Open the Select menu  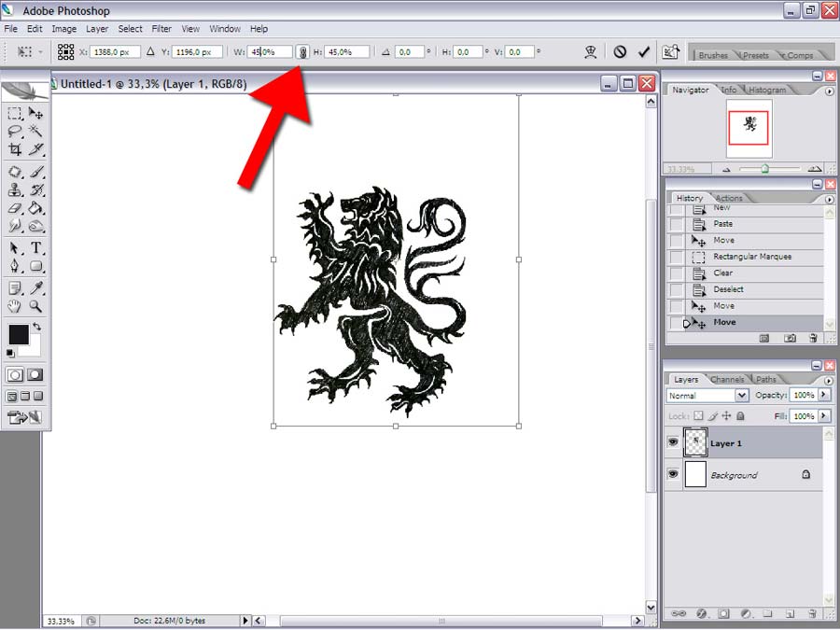(130, 29)
